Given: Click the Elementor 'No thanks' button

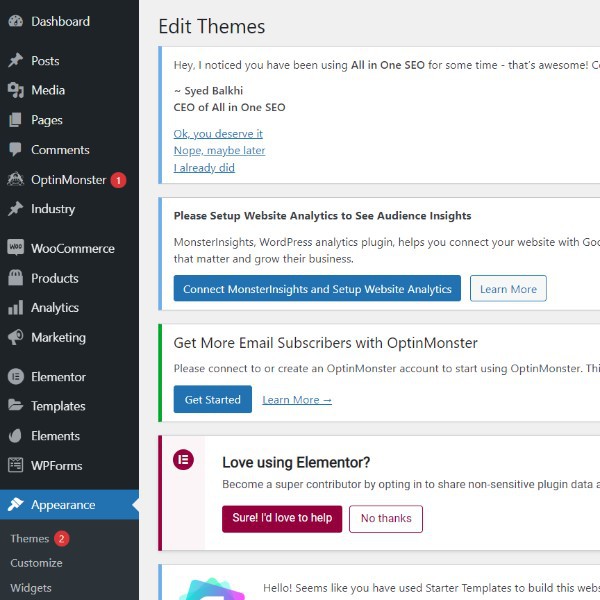Looking at the screenshot, I should (x=386, y=518).
